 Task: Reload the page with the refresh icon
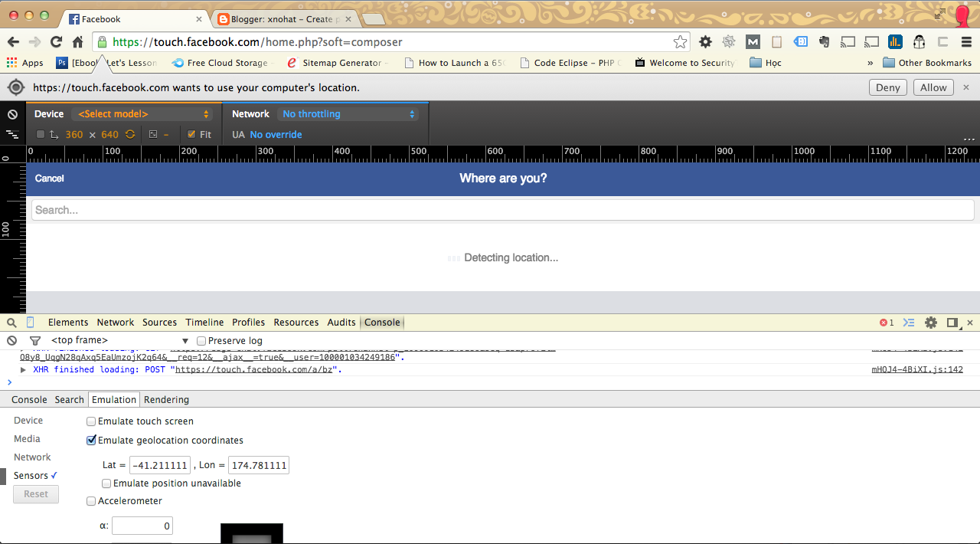[56, 42]
